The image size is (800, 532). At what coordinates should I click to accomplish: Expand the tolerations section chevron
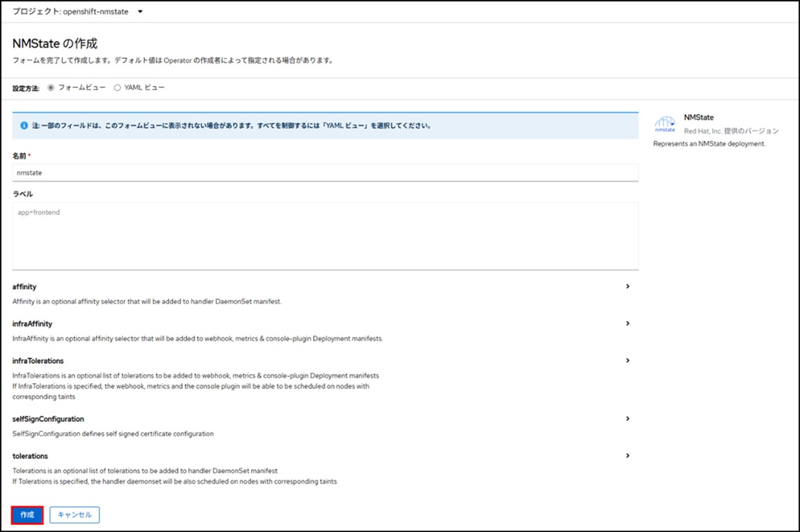point(627,456)
